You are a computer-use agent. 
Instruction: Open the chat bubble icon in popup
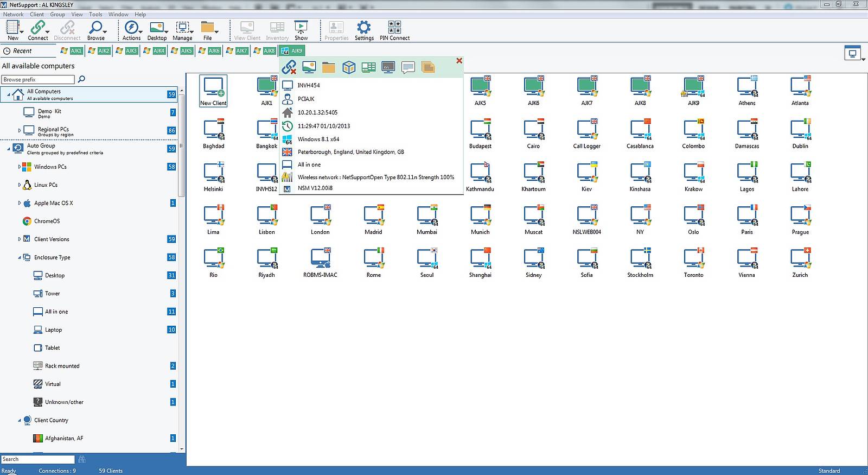click(408, 67)
